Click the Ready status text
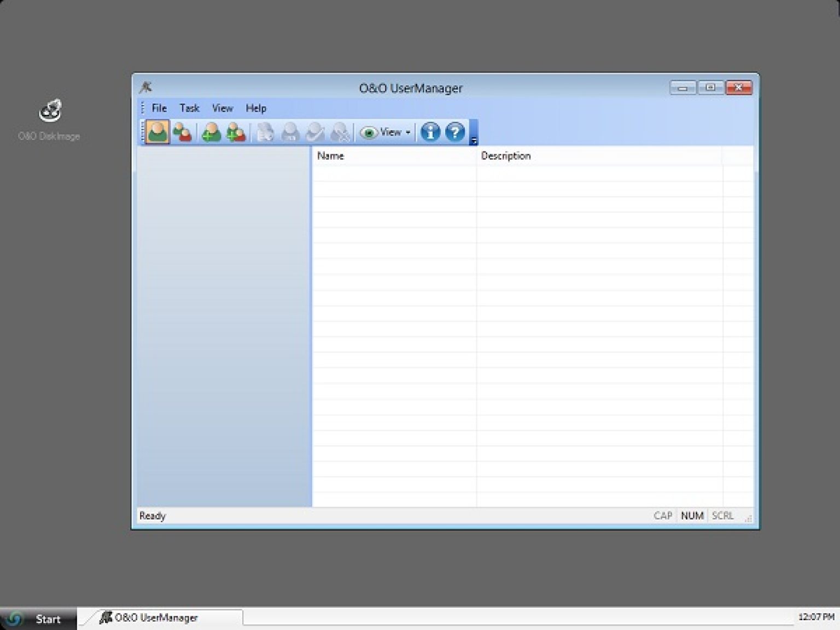 153,516
